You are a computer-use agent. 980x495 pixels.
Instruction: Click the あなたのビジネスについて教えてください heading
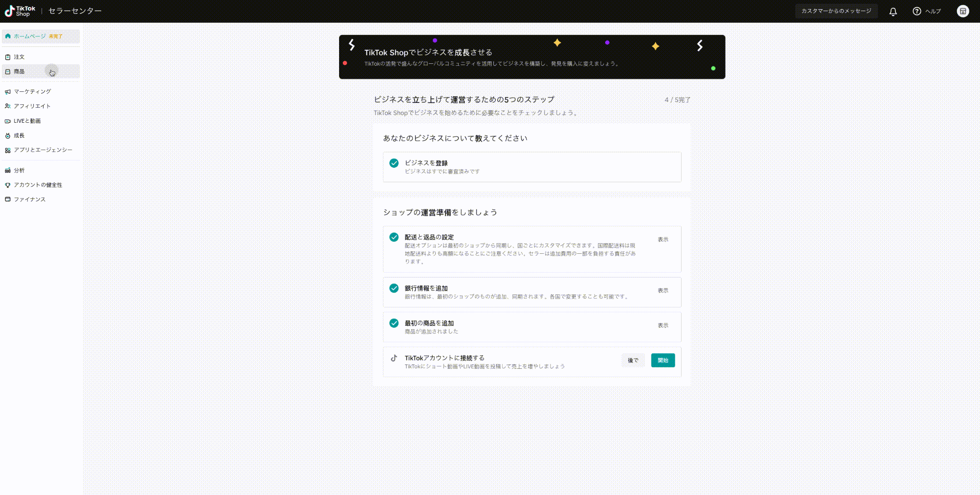[x=455, y=138]
